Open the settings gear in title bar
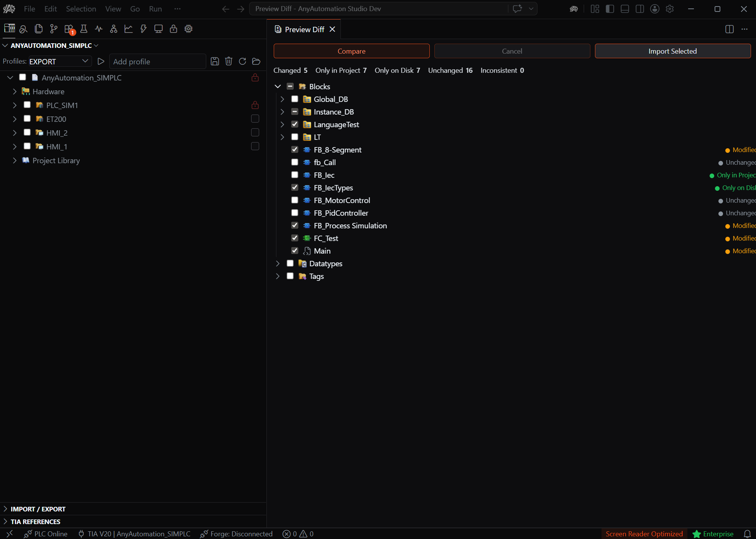The image size is (756, 539). coord(670,9)
